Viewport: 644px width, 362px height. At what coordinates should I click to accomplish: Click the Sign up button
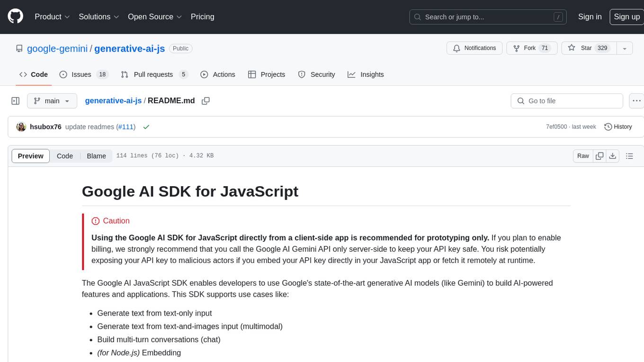tap(626, 17)
